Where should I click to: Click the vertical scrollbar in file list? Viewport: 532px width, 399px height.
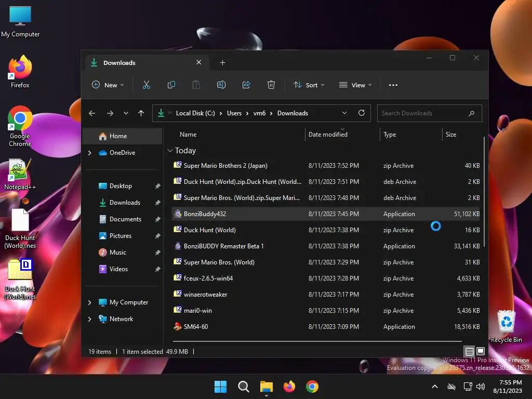[x=484, y=192]
